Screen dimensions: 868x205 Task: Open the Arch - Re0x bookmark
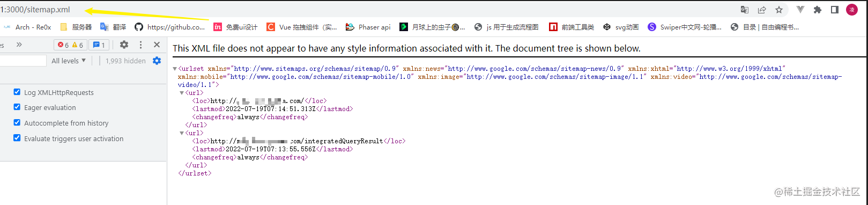[27, 27]
